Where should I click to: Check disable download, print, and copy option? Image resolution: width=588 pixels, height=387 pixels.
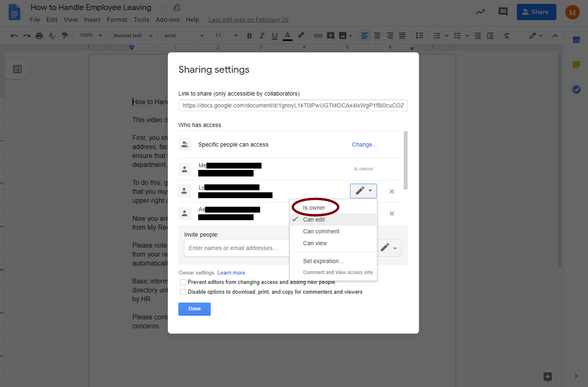click(x=183, y=292)
